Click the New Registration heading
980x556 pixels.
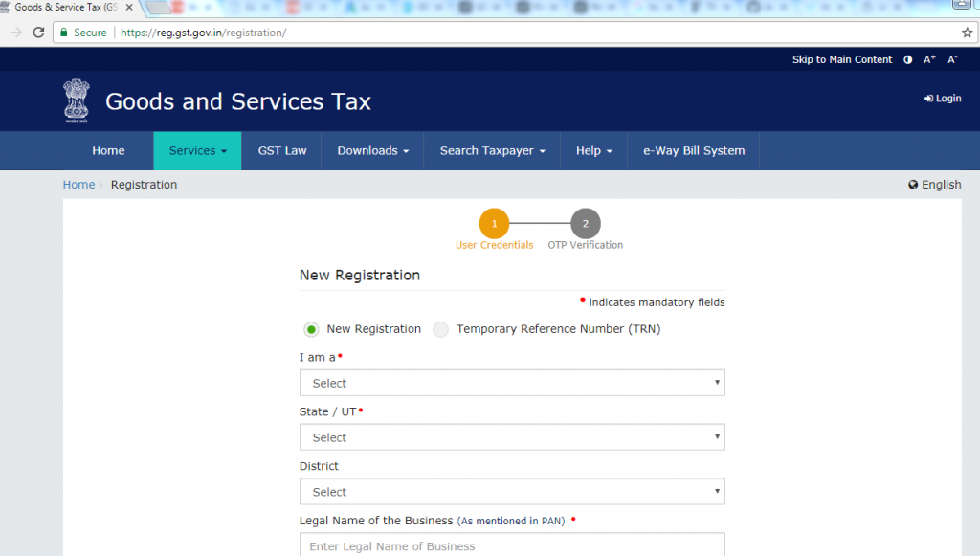[360, 275]
